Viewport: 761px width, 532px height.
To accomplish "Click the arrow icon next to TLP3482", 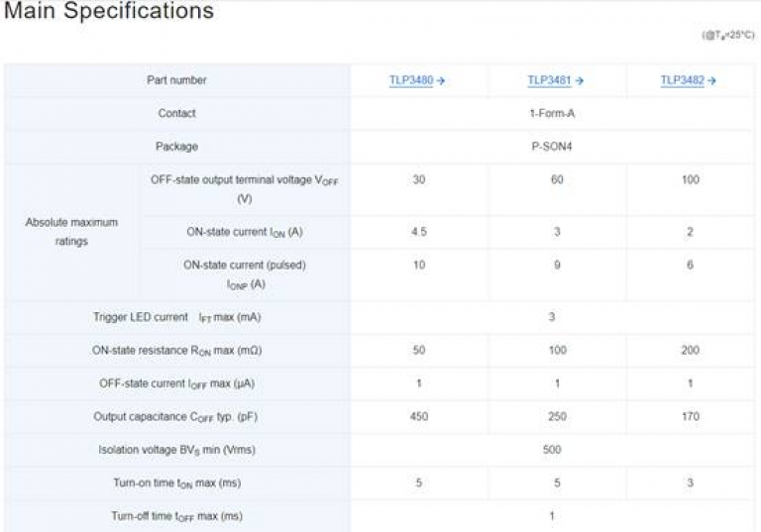I will click(712, 80).
